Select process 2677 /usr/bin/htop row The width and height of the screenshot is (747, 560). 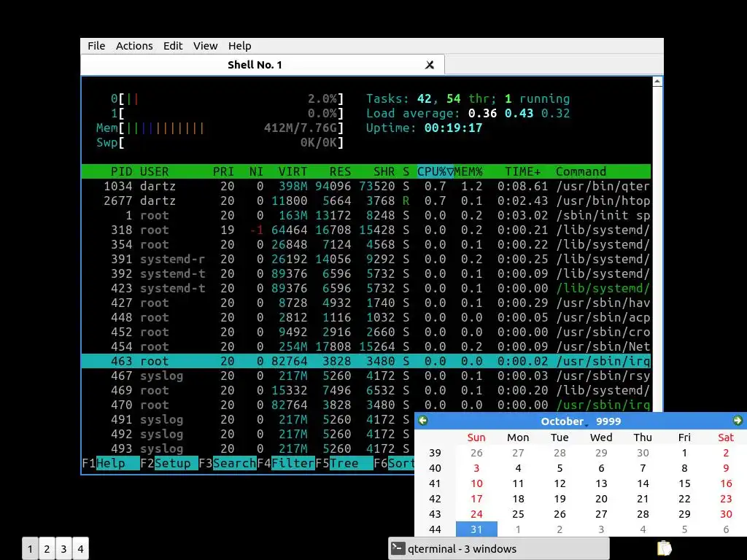click(366, 201)
